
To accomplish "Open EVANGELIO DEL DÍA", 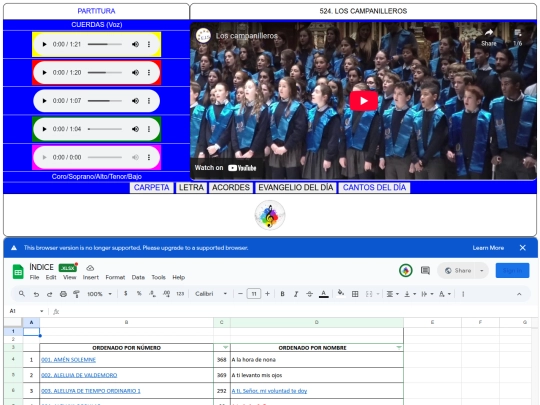I will tap(295, 188).
